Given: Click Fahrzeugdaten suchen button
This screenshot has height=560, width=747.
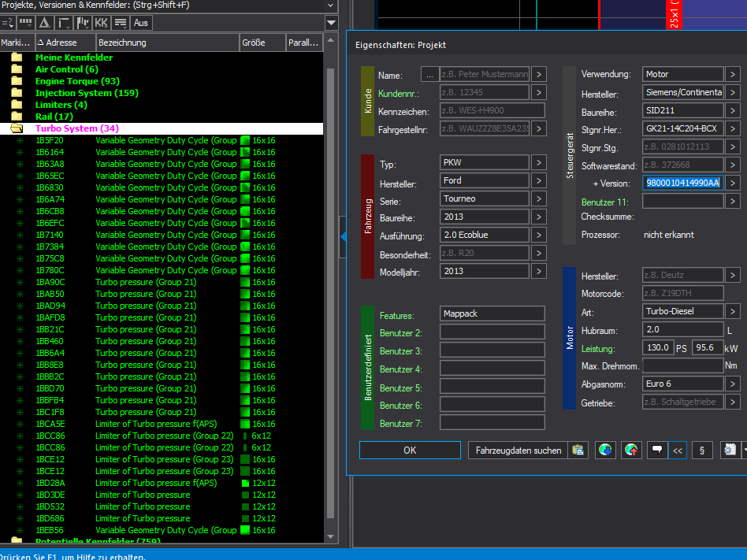Looking at the screenshot, I should click(x=518, y=450).
